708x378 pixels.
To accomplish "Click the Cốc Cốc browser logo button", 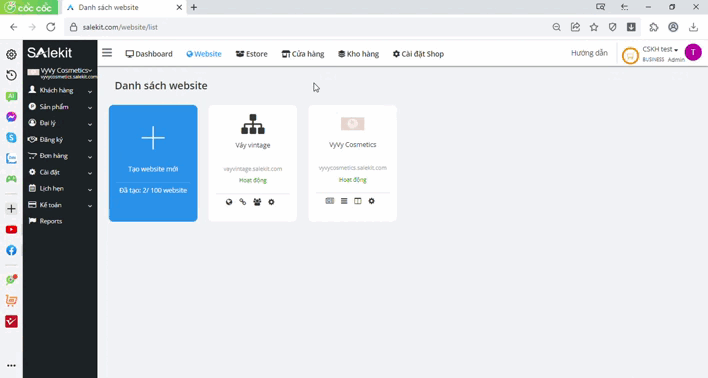I will pyautogui.click(x=29, y=7).
